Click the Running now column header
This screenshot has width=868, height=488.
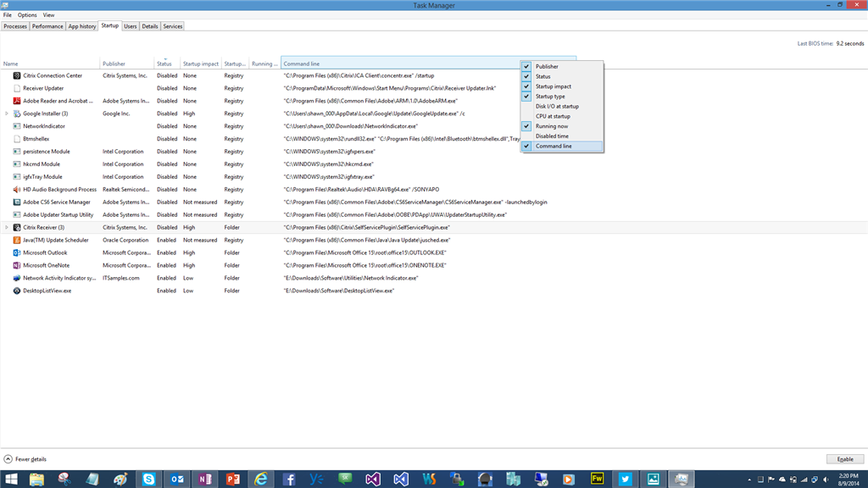point(265,64)
